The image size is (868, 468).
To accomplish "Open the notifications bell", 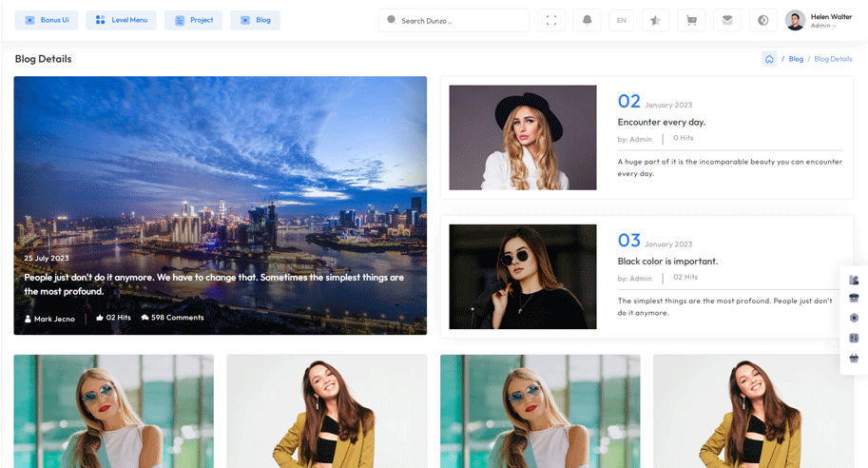I will click(x=587, y=20).
